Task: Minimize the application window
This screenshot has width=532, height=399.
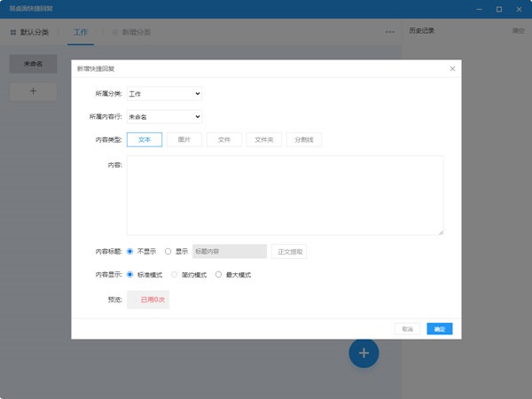Action: click(479, 9)
